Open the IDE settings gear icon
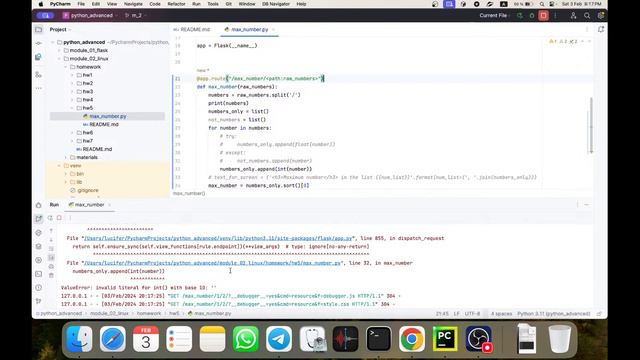The image size is (640, 360). coord(600,16)
